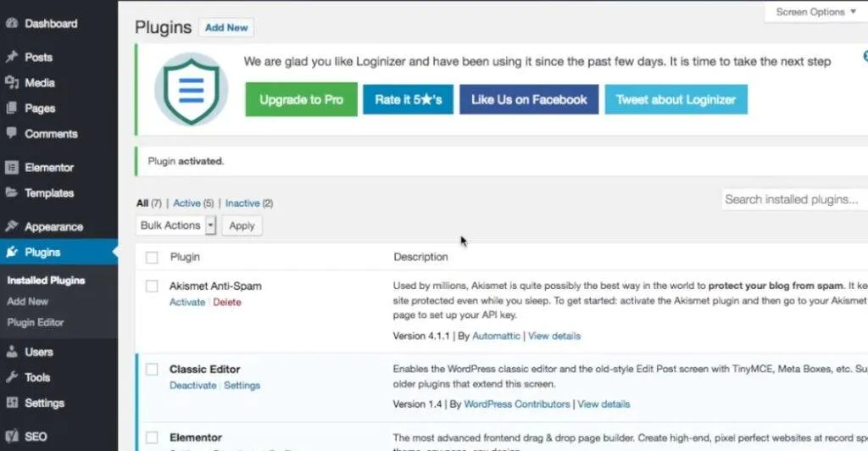Image resolution: width=868 pixels, height=451 pixels.
Task: Click the Users person icon
Action: (12, 352)
